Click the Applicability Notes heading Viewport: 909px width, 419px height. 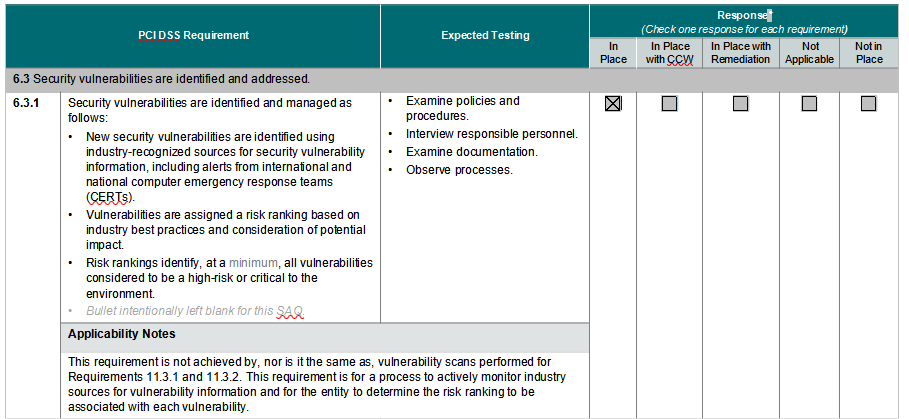[121, 333]
